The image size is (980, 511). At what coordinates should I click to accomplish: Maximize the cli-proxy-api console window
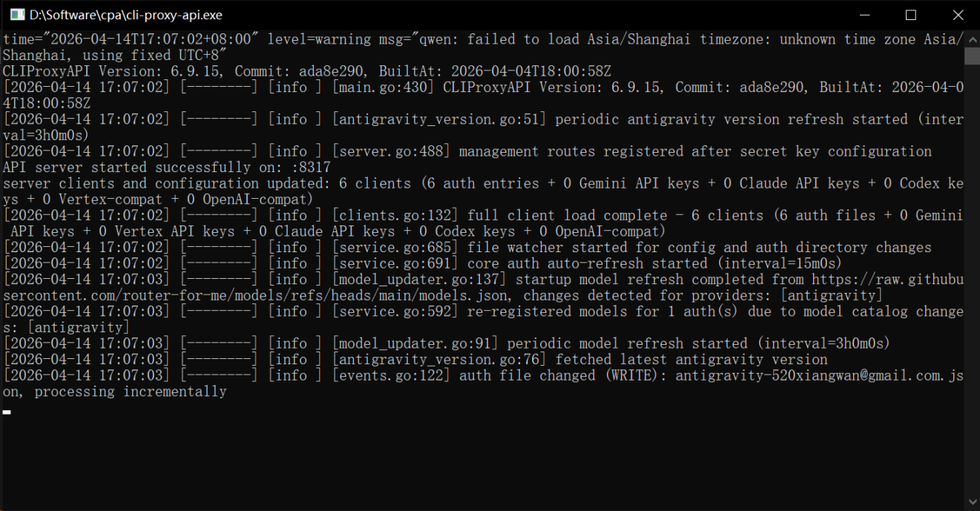(911, 15)
